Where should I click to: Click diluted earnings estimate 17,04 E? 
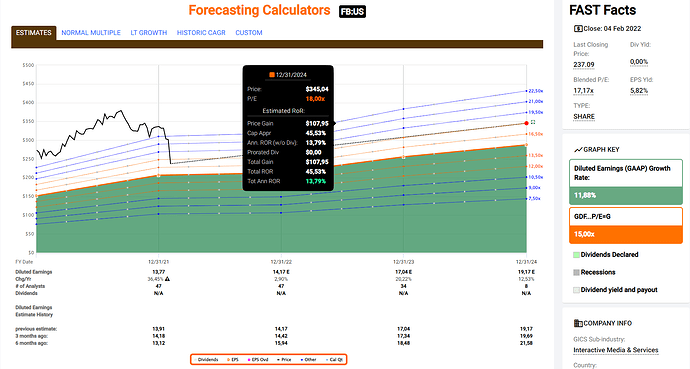coord(404,272)
